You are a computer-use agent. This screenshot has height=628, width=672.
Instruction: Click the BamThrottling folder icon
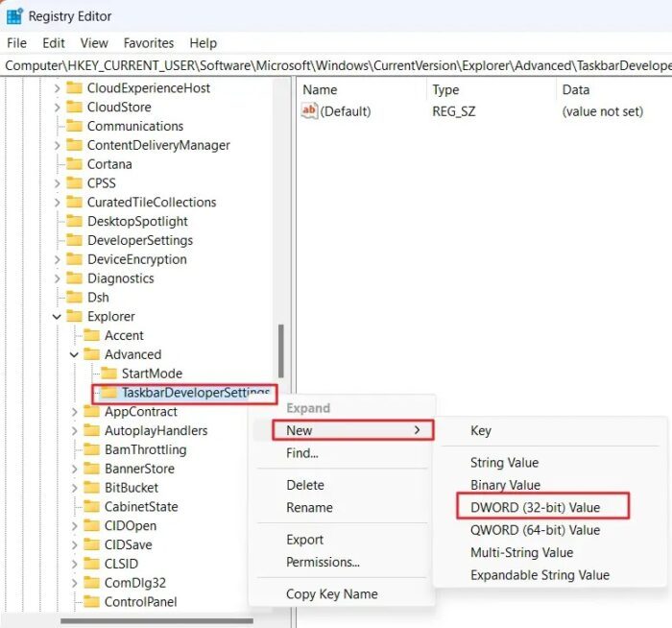pyautogui.click(x=91, y=449)
